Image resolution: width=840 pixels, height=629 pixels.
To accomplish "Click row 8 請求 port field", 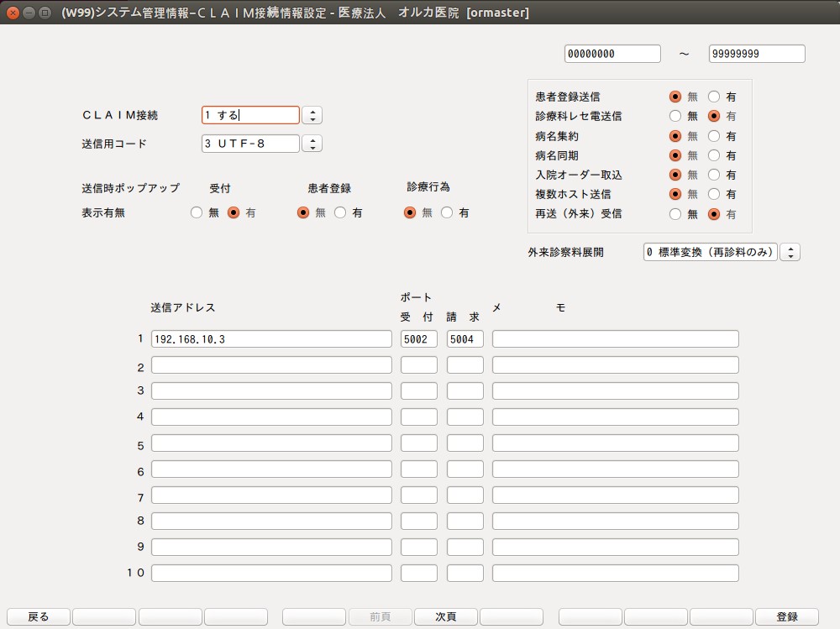I will (x=465, y=521).
